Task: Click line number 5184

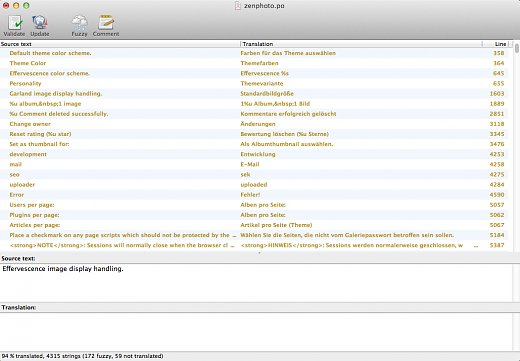Action: click(497, 235)
